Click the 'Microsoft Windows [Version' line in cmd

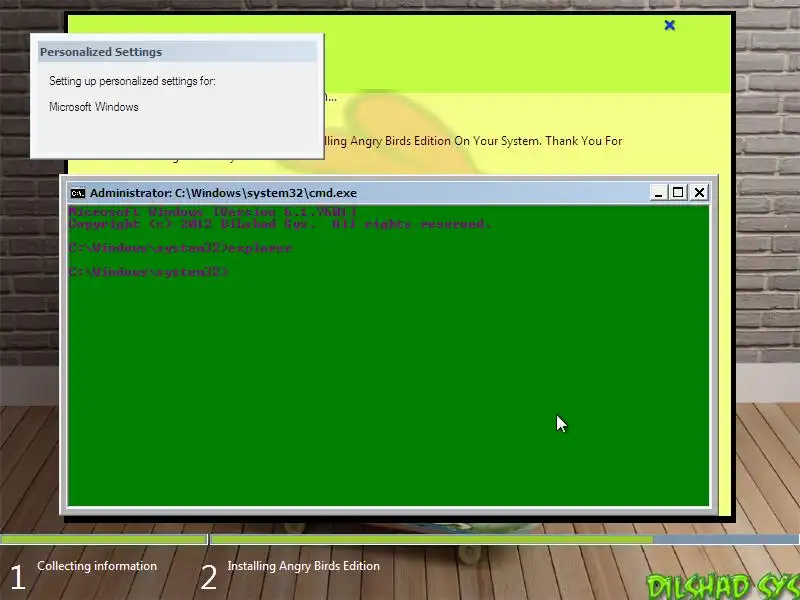coord(212,211)
